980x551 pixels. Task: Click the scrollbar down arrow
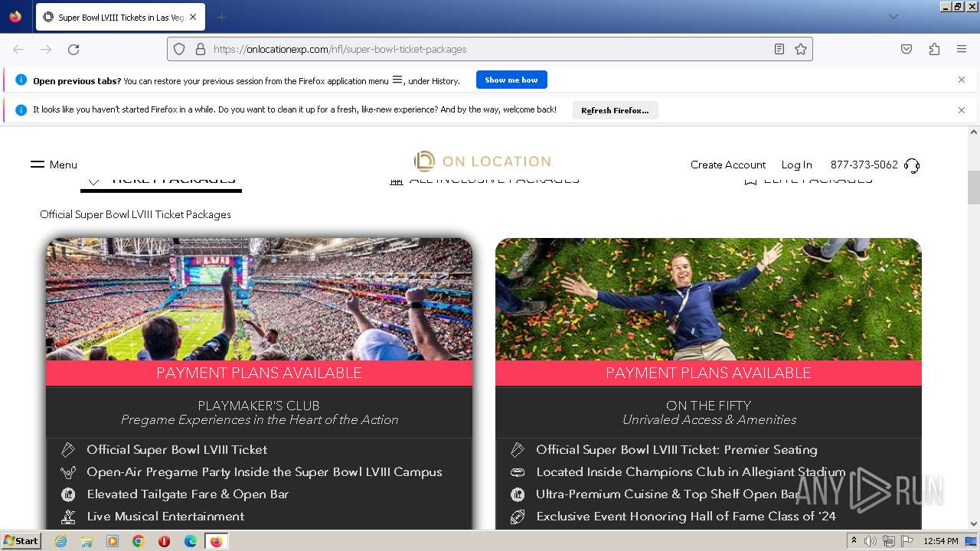973,524
